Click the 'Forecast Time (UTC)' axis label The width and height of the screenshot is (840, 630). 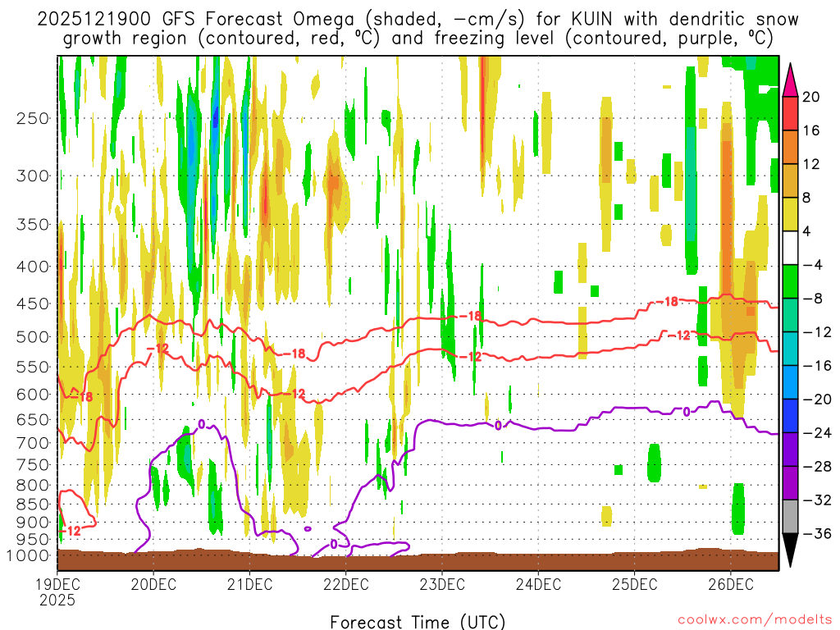[x=418, y=622]
